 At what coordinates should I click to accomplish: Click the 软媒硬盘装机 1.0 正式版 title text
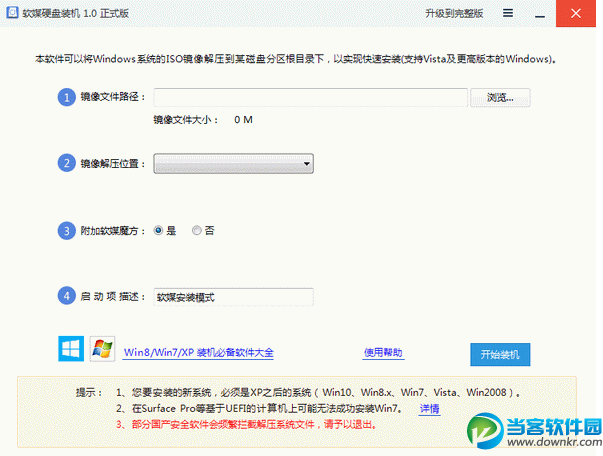click(x=75, y=13)
